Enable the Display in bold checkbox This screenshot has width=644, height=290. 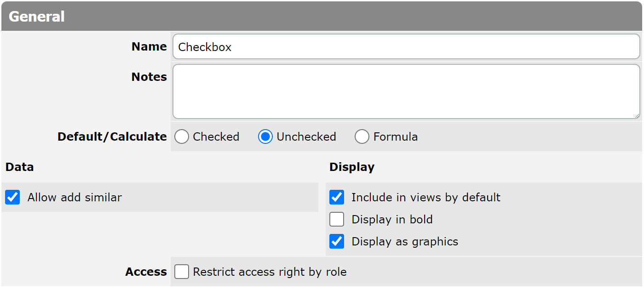click(337, 219)
